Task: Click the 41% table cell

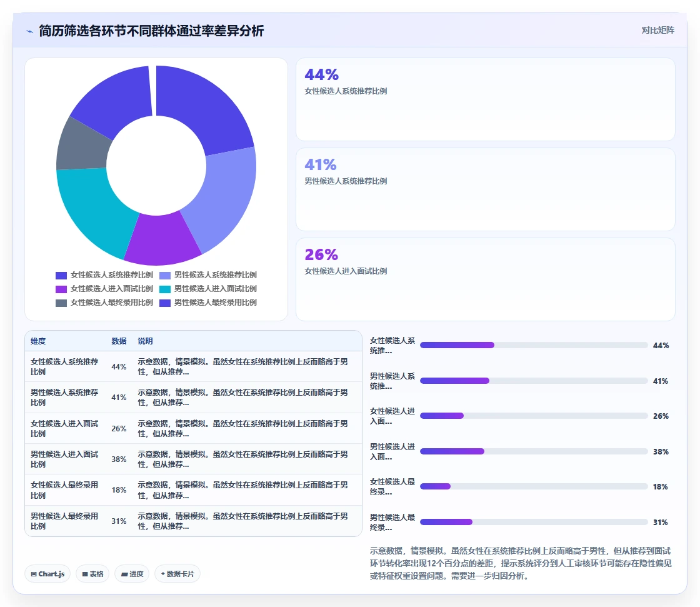Action: tap(119, 398)
